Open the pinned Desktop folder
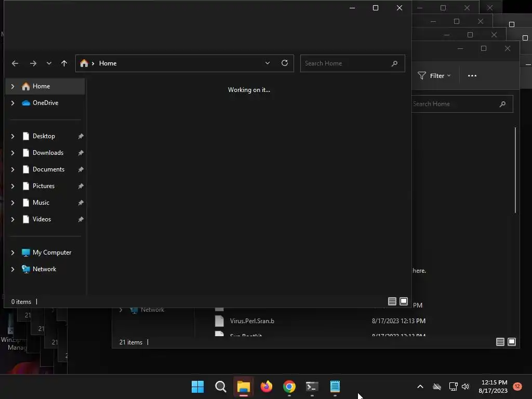532x399 pixels. coord(44,136)
